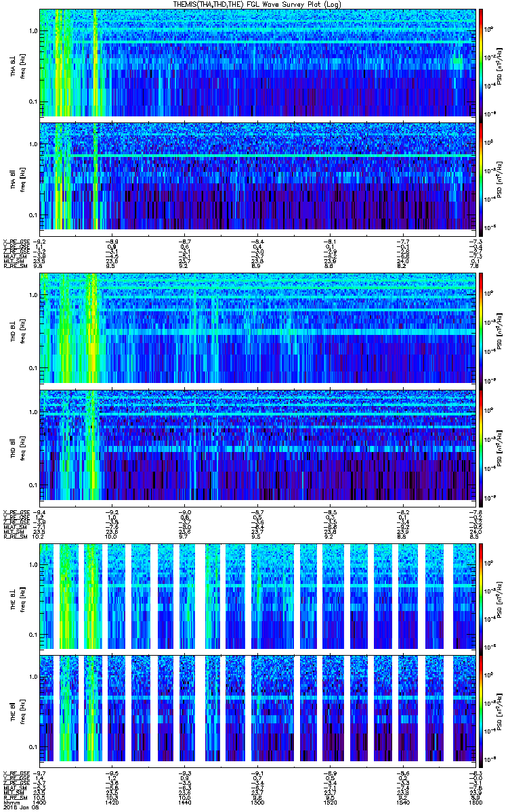The image size is (508, 812).
Task: Click the 1500 time tick label
Action: click(257, 803)
